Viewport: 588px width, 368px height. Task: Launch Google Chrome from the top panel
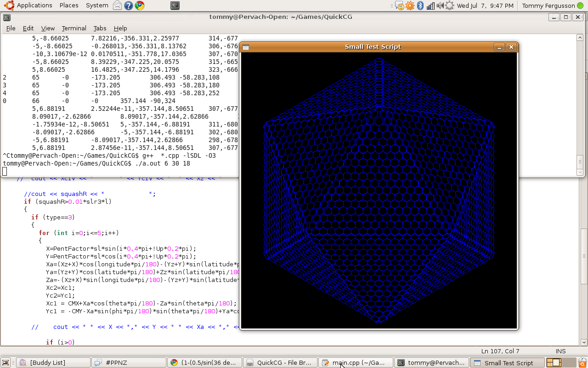click(x=140, y=6)
